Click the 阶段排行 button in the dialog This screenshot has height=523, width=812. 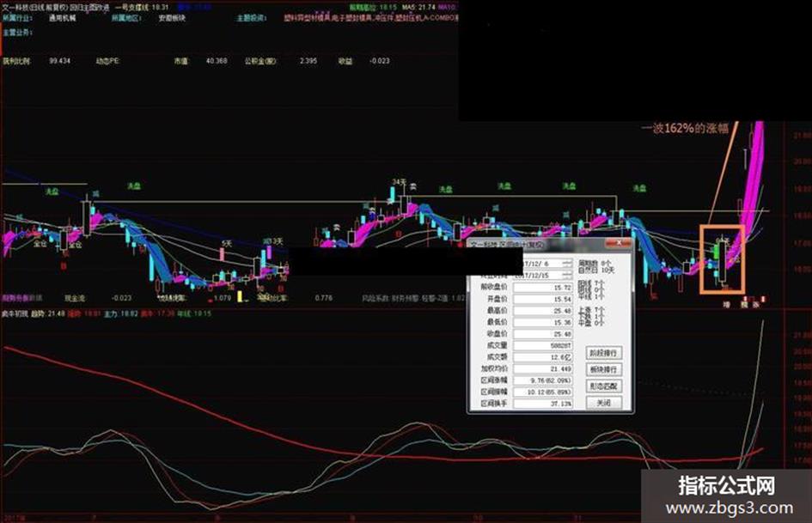click(604, 353)
